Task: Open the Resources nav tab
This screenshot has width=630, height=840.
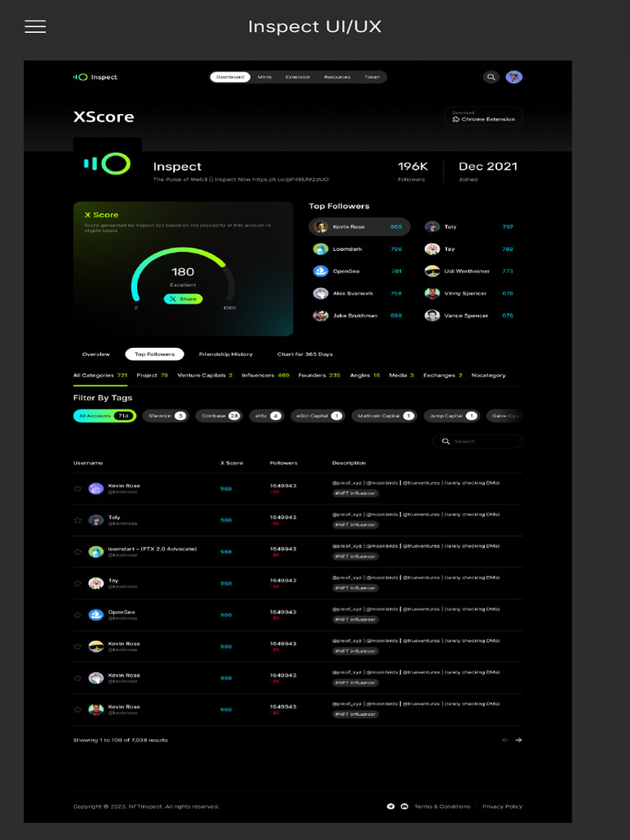Action: (x=337, y=77)
